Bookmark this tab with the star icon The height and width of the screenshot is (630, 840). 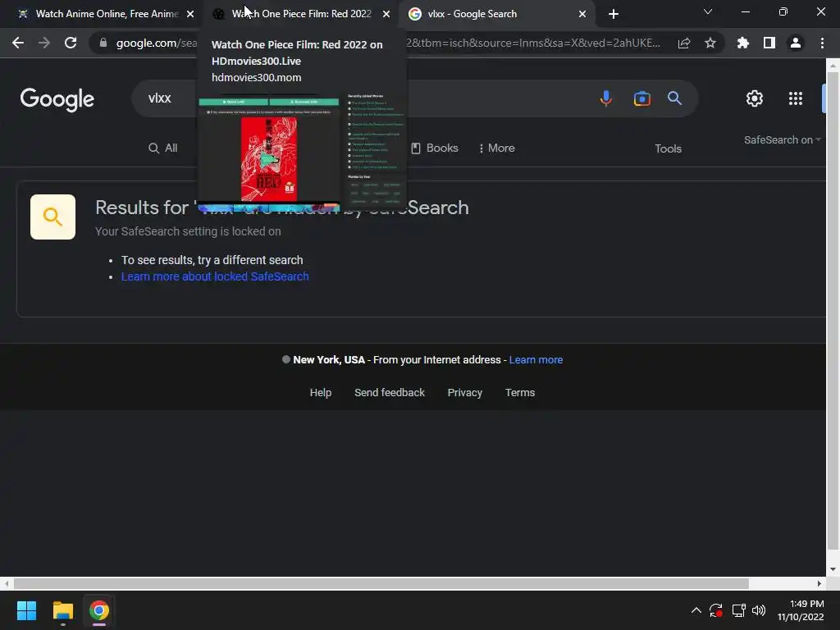click(710, 43)
